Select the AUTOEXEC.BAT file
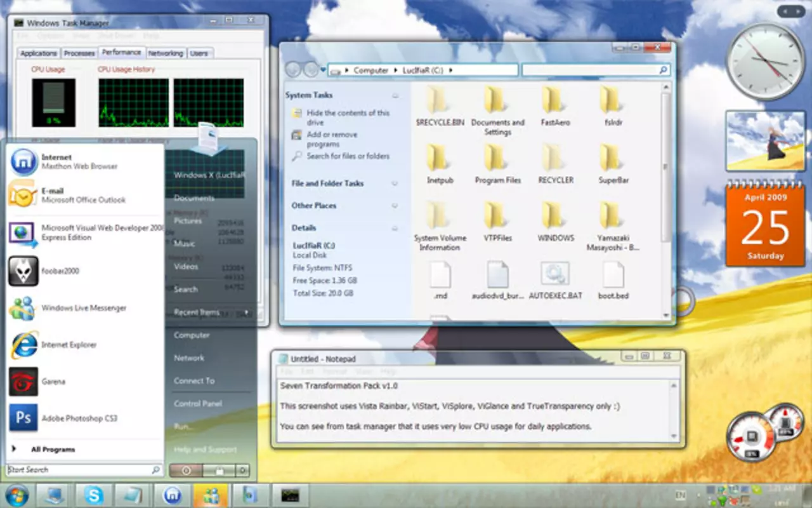Screen dimensions: 812x508 tap(556, 280)
